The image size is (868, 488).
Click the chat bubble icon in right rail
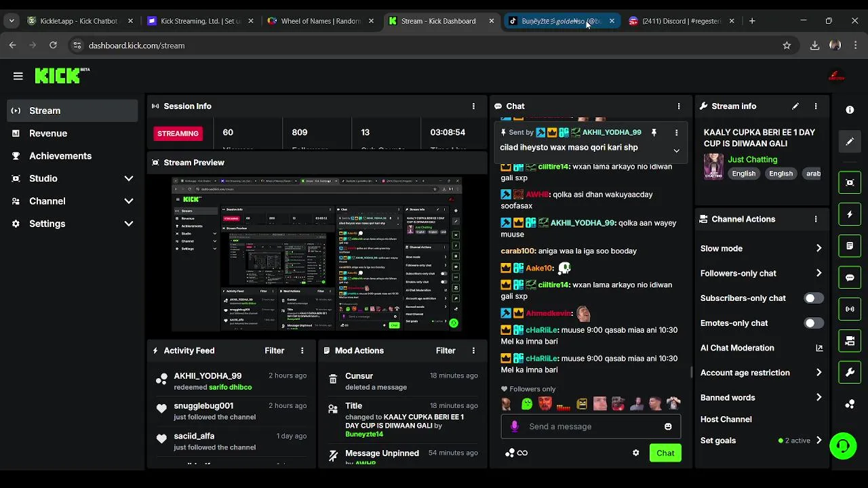click(850, 277)
